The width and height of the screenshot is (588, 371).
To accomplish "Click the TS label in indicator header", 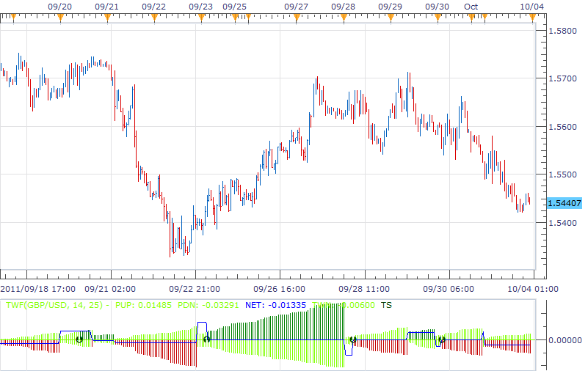I will pos(386,305).
